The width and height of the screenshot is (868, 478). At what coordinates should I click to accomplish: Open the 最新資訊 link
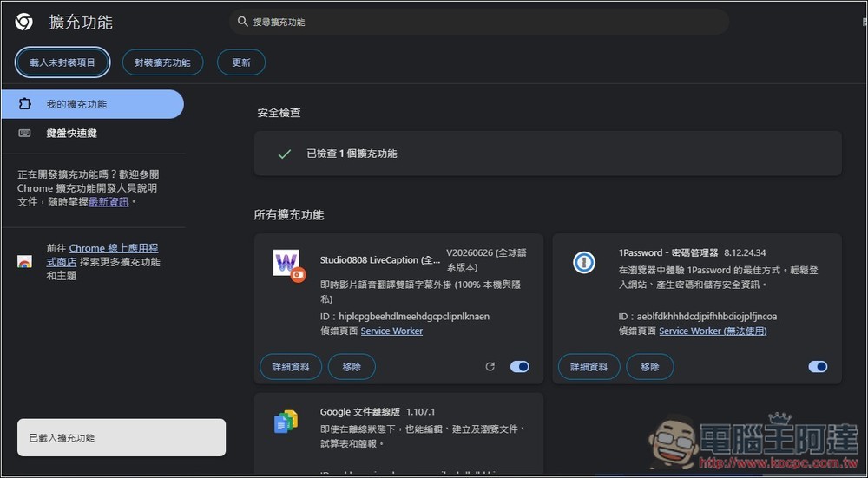click(108, 202)
